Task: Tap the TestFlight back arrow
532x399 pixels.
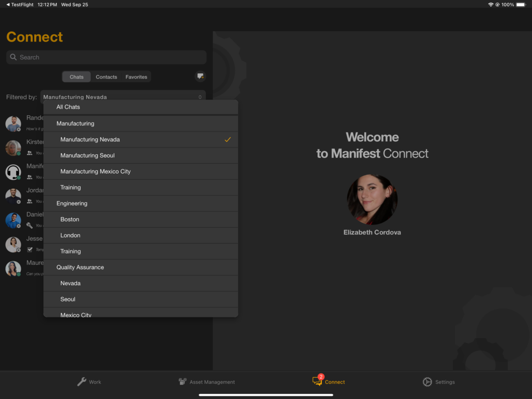Action: click(x=8, y=4)
